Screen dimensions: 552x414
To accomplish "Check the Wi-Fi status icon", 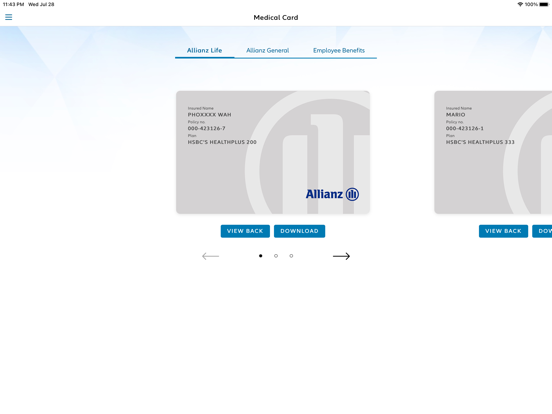I will (x=520, y=4).
